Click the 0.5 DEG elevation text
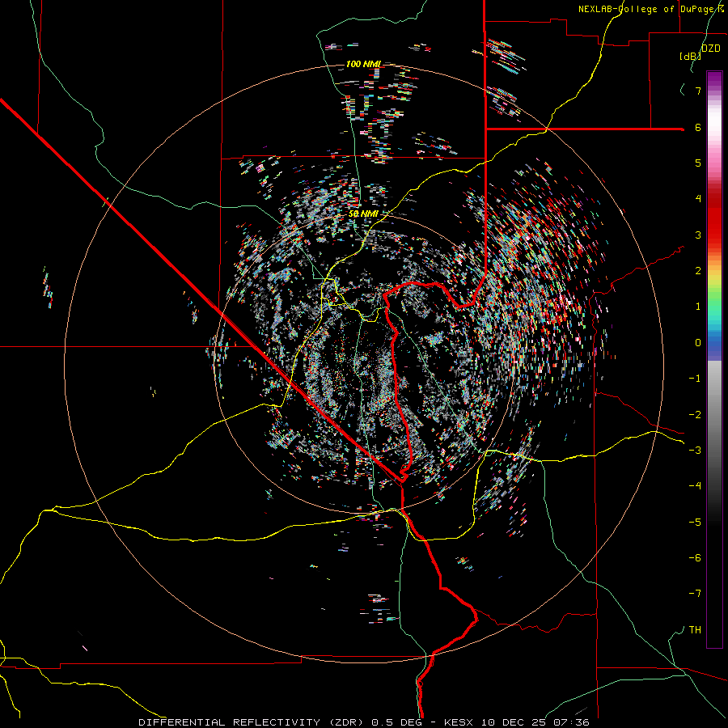728x728 pixels. point(396,722)
